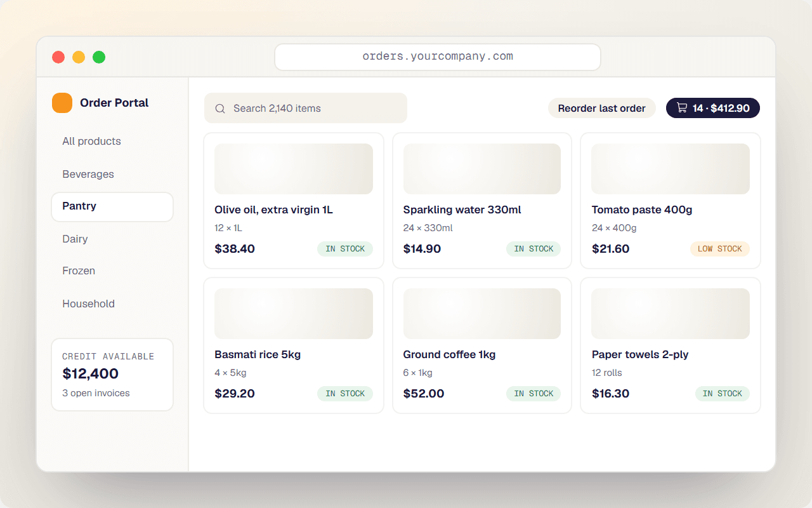This screenshot has height=508, width=812.
Task: Open the Paper towels product image
Action: tap(671, 314)
